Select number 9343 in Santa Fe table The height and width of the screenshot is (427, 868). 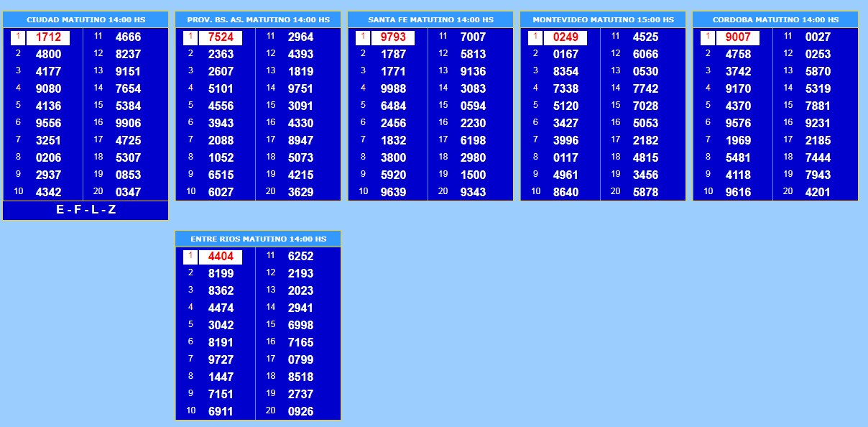click(473, 192)
